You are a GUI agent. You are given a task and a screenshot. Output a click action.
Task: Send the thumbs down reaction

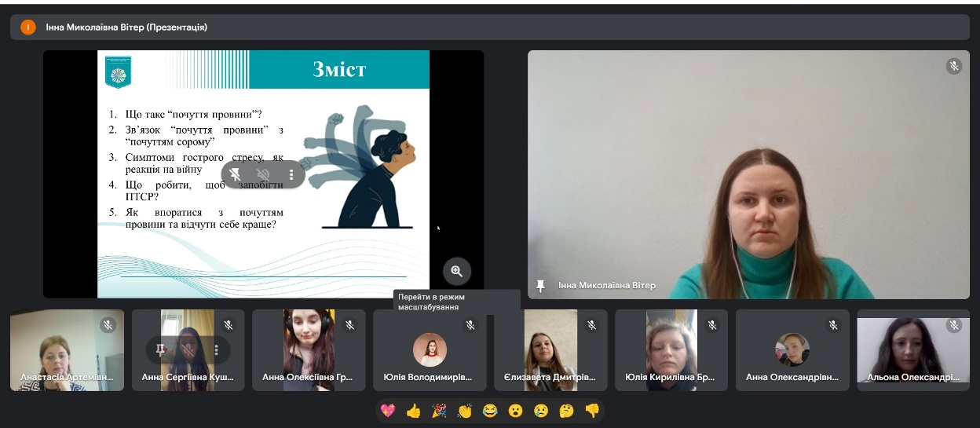click(592, 410)
